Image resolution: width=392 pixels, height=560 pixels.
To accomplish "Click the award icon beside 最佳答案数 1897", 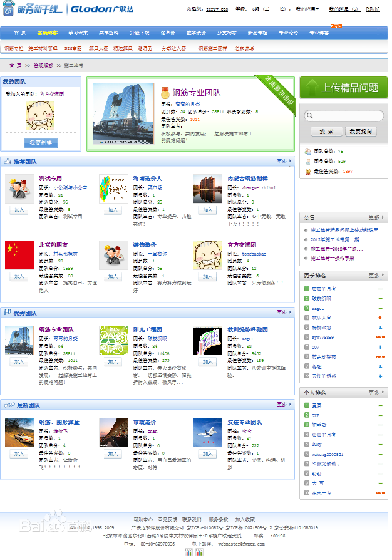I will pos(307,172).
